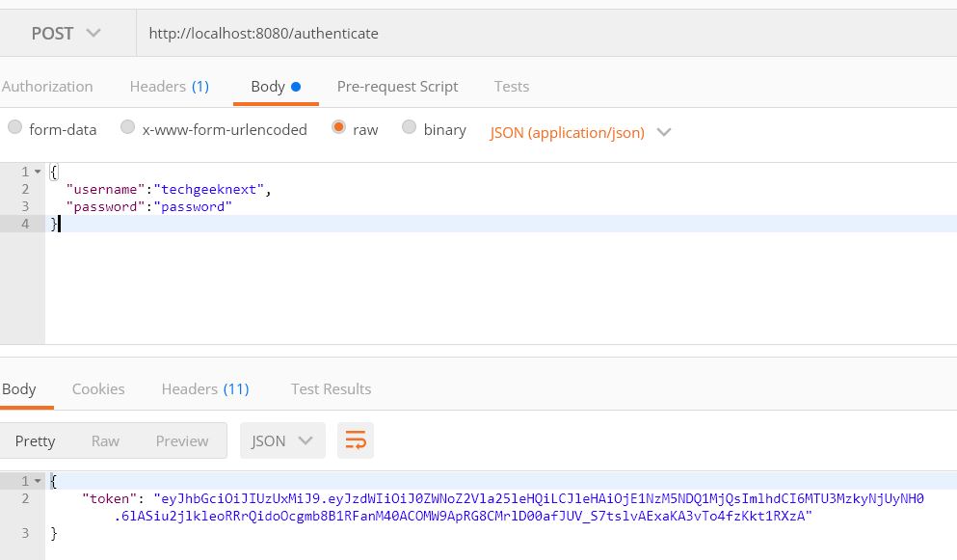
Task: Open response format JSON dropdown
Action: click(x=282, y=440)
